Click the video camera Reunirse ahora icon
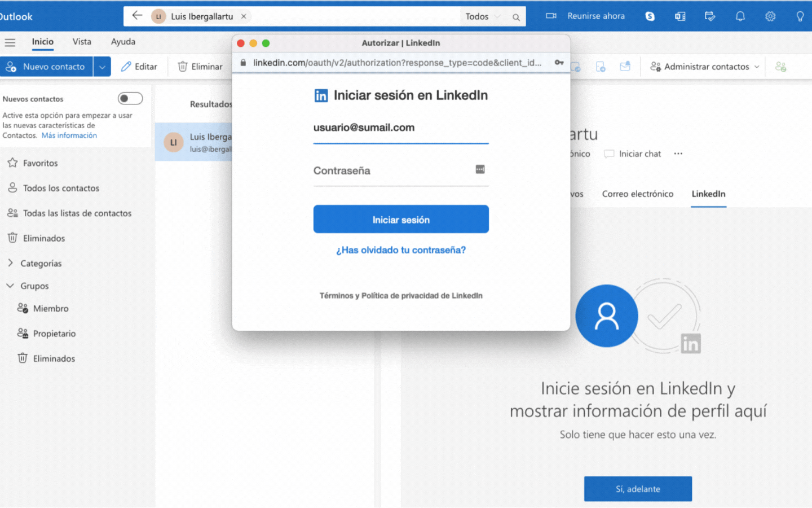 pos(551,16)
